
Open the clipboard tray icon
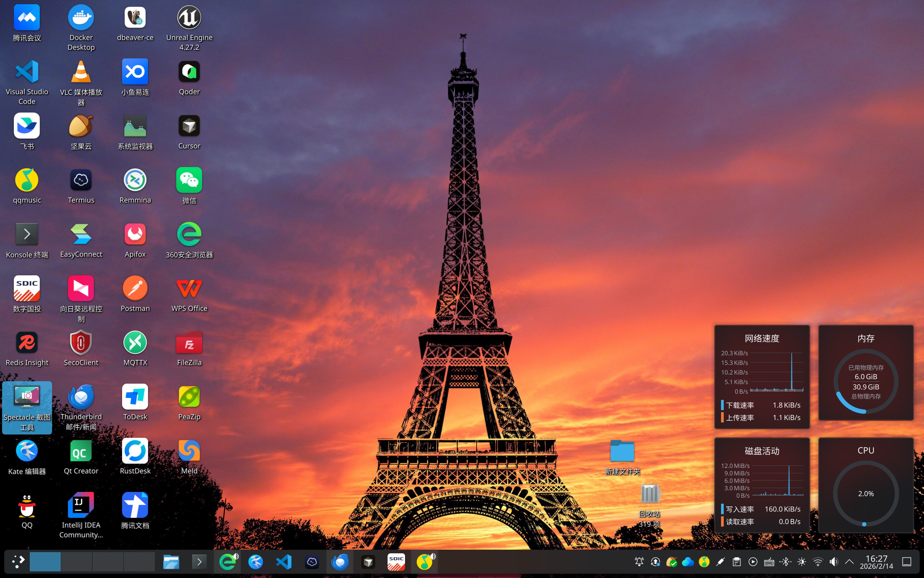click(736, 561)
